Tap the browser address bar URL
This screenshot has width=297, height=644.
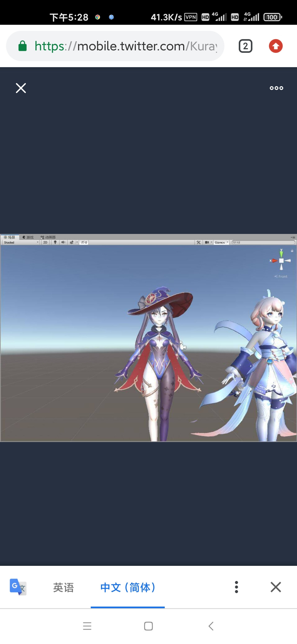[x=126, y=46]
